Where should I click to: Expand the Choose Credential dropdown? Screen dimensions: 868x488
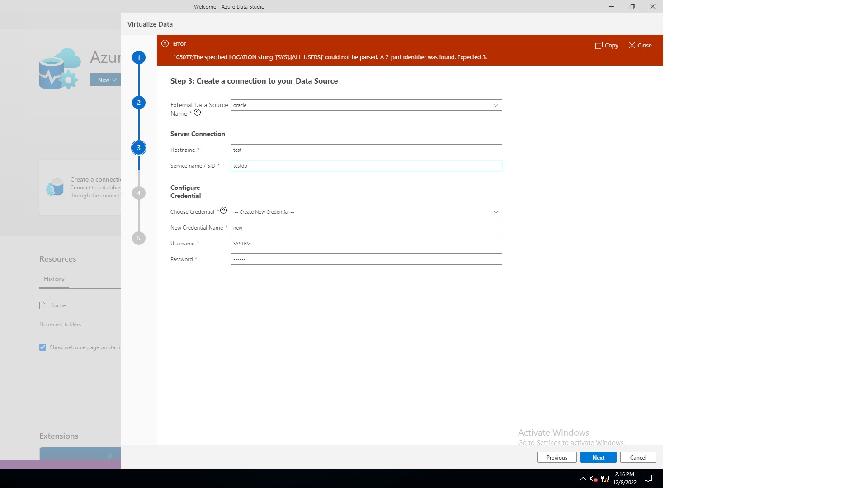[x=495, y=211]
